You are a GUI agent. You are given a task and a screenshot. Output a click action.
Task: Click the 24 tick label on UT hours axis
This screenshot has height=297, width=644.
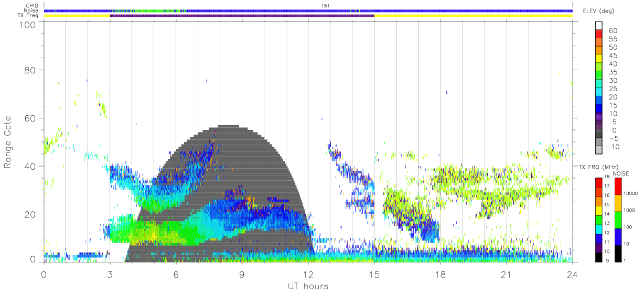(x=572, y=274)
